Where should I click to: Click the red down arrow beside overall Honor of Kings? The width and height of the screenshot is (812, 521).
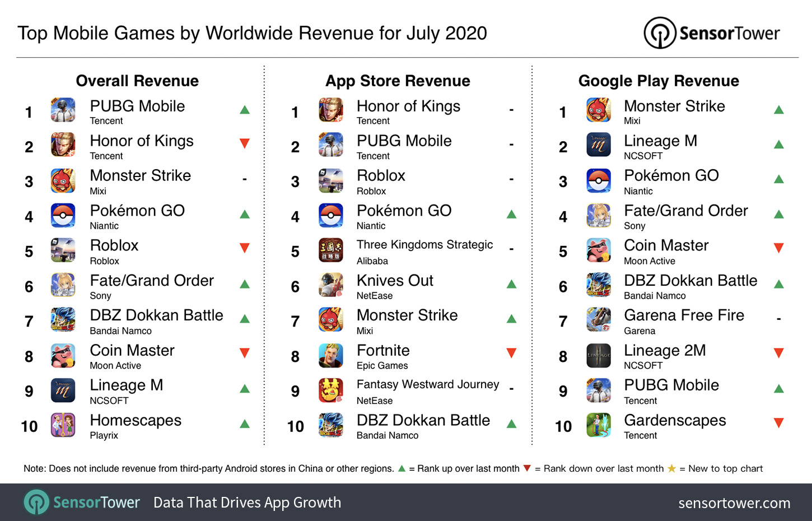click(x=245, y=143)
